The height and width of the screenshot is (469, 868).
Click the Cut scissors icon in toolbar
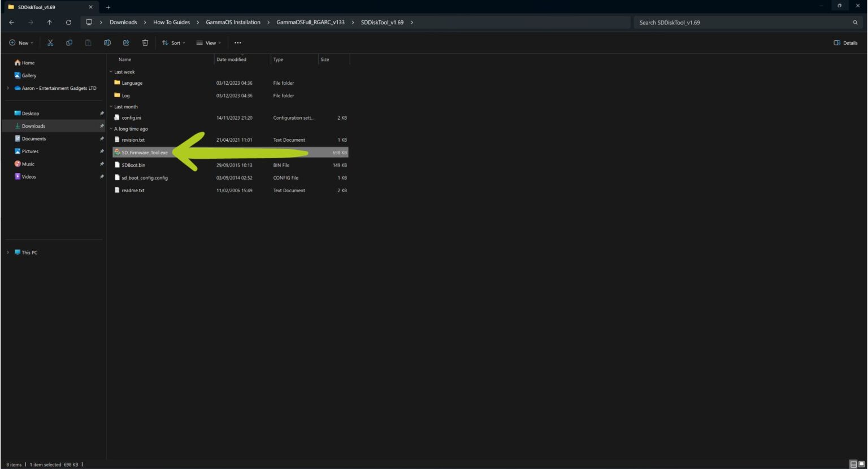[50, 43]
